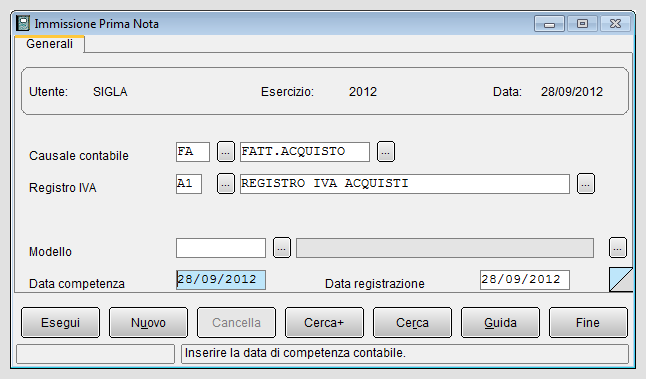
Task: Click the Cerca+ button
Action: coord(324,323)
